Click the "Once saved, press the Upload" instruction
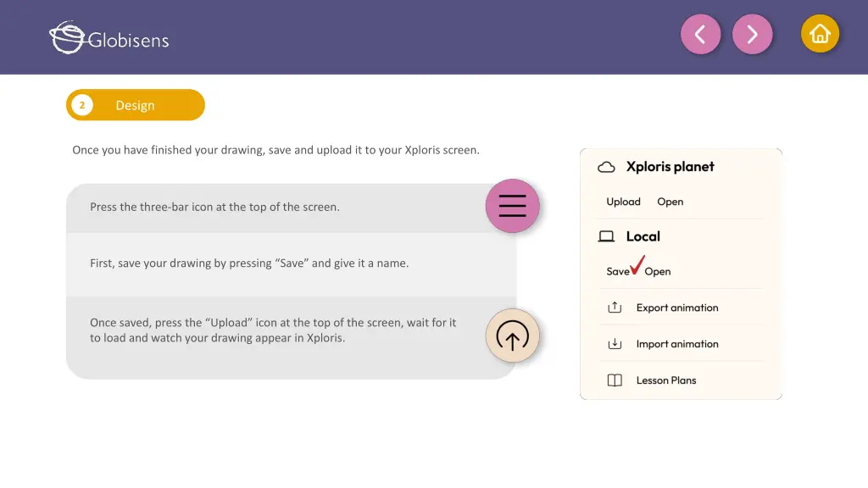 [x=273, y=330]
